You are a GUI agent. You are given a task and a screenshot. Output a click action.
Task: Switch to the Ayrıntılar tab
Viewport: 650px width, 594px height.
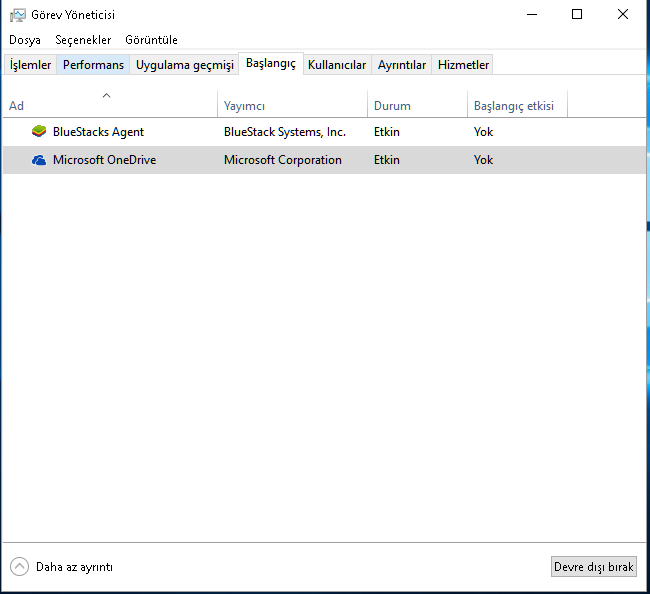tap(402, 65)
